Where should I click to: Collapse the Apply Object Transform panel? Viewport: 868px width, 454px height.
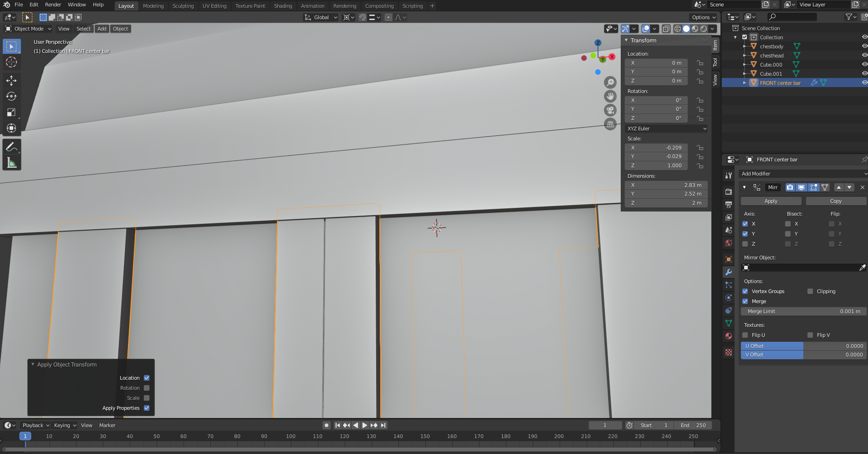[x=33, y=365]
